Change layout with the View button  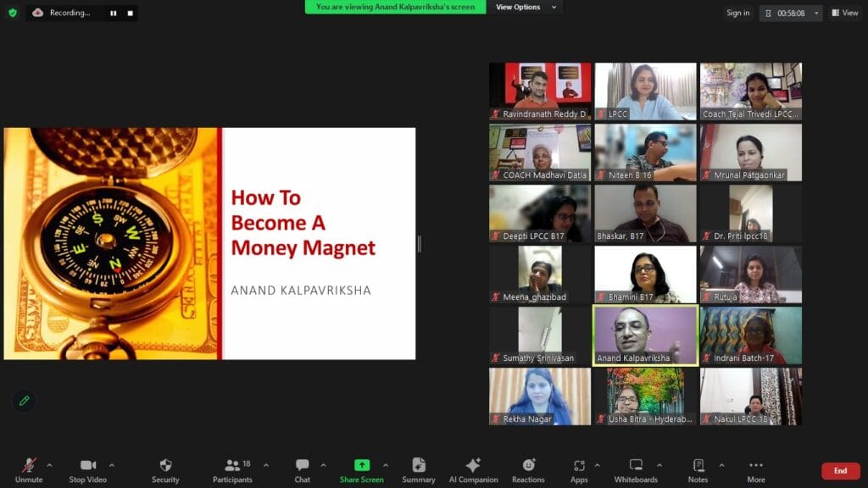point(845,13)
